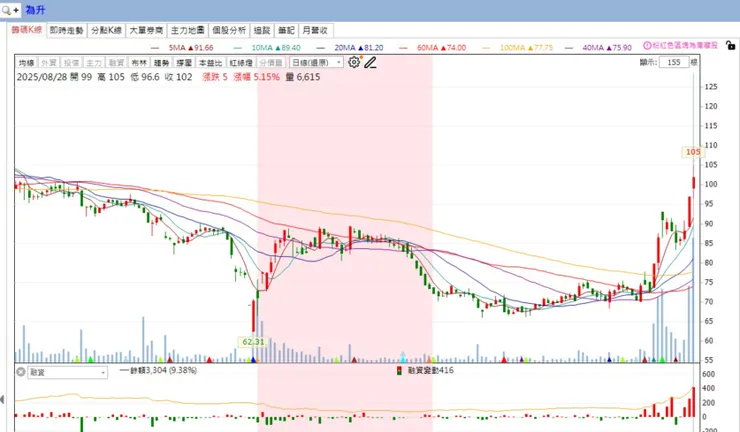Image resolution: width=740 pixels, height=432 pixels.
Task: Enable the 主力 overlay
Action: 94,63
